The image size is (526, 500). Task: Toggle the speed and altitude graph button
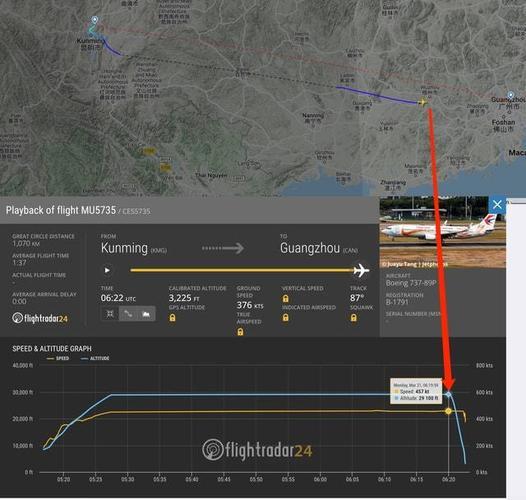(x=146, y=314)
